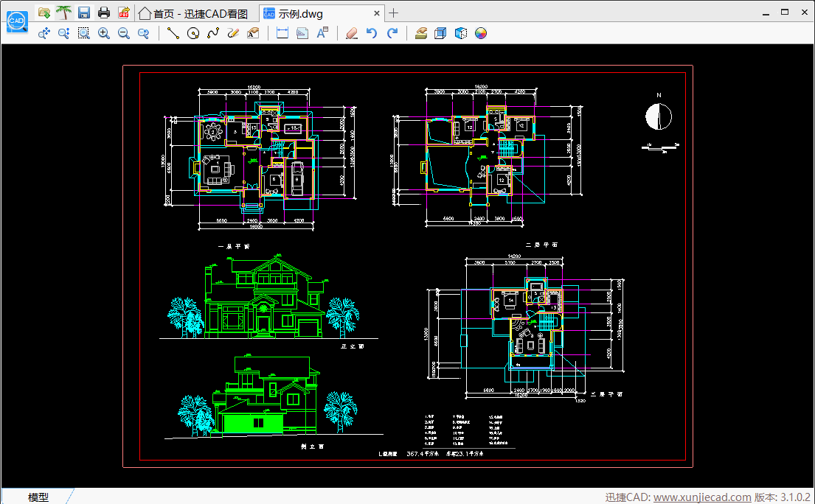Screen dimensions: 815x504
Task: Return to the previous zoom view
Action: 144,33
